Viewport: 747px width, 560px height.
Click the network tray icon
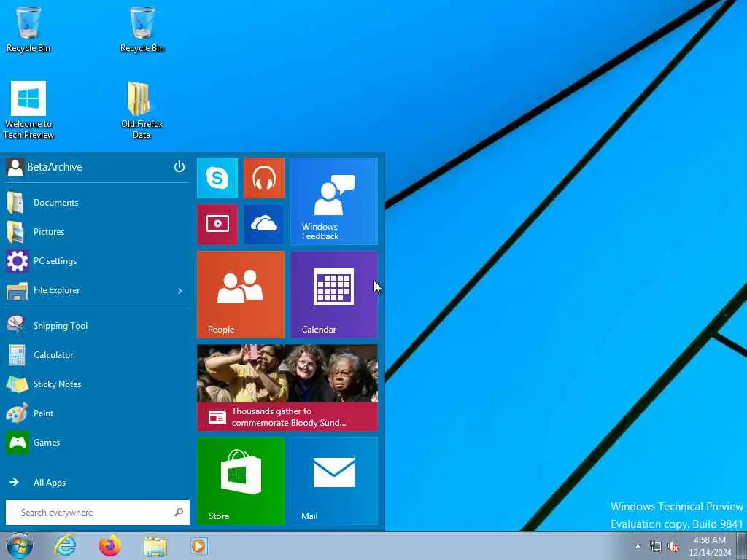point(656,547)
